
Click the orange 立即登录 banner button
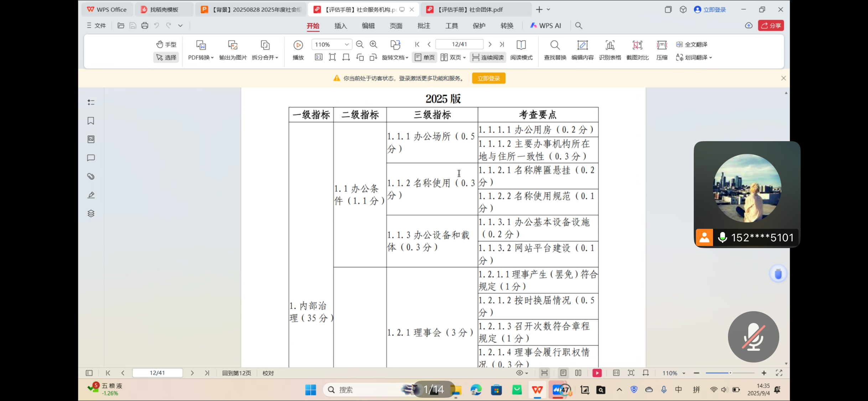(489, 78)
